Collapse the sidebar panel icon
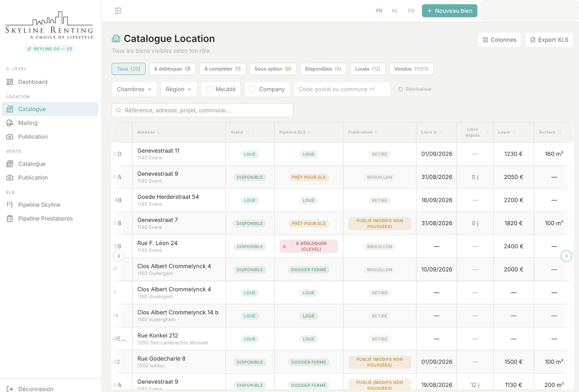This screenshot has width=579, height=392. pos(118,11)
